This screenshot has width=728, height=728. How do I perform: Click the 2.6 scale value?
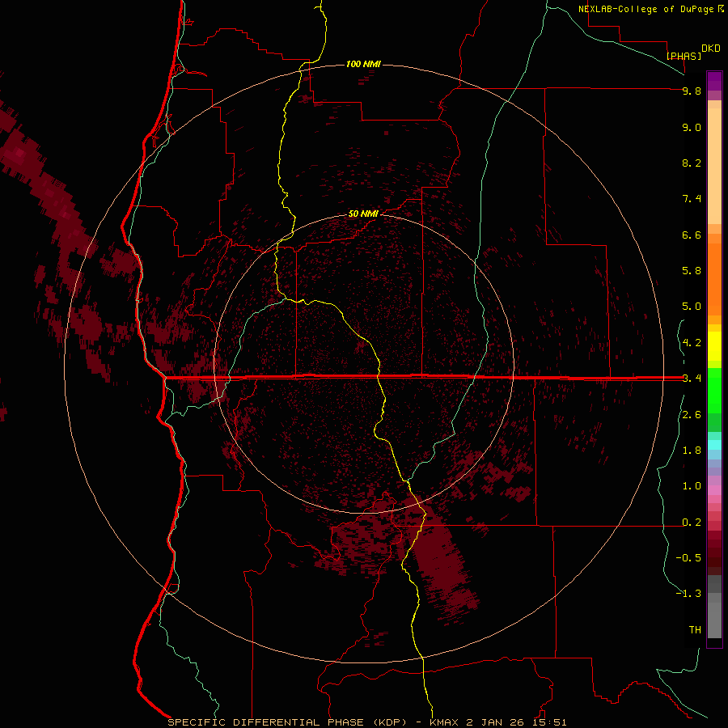click(692, 415)
